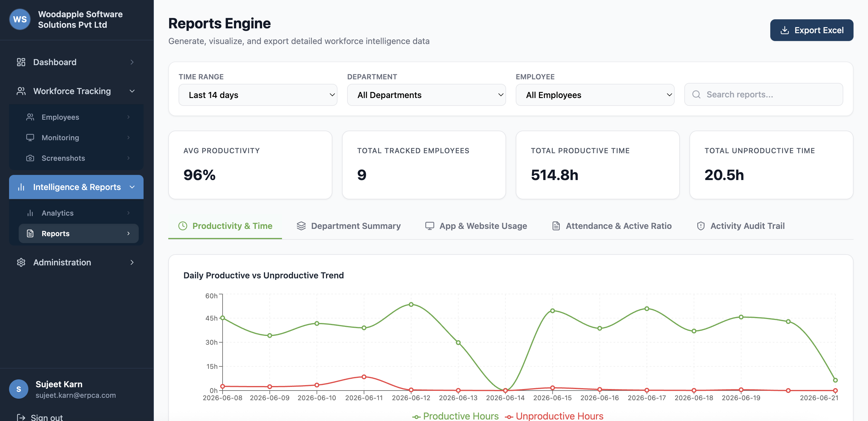Image resolution: width=868 pixels, height=421 pixels.
Task: Expand the Employees submenu chevron
Action: [128, 117]
